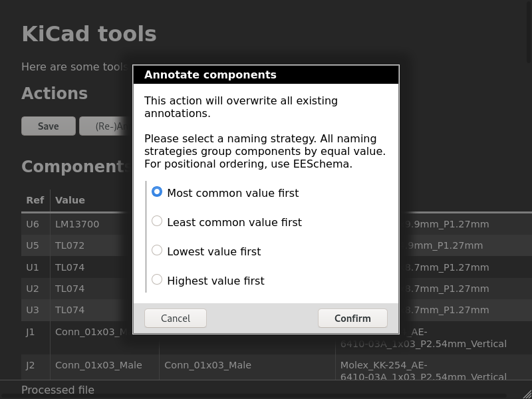The width and height of the screenshot is (532, 399).
Task: Choose Least common value first radio button
Action: (x=157, y=221)
